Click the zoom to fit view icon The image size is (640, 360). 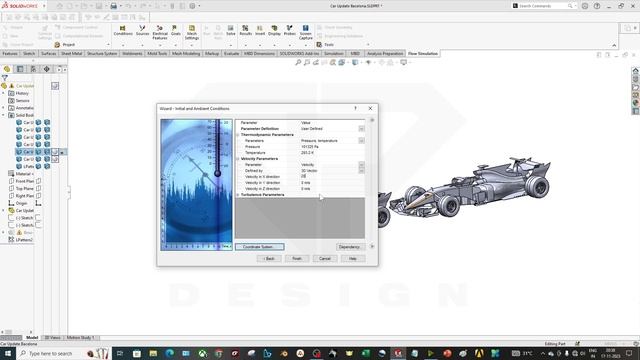[298, 62]
